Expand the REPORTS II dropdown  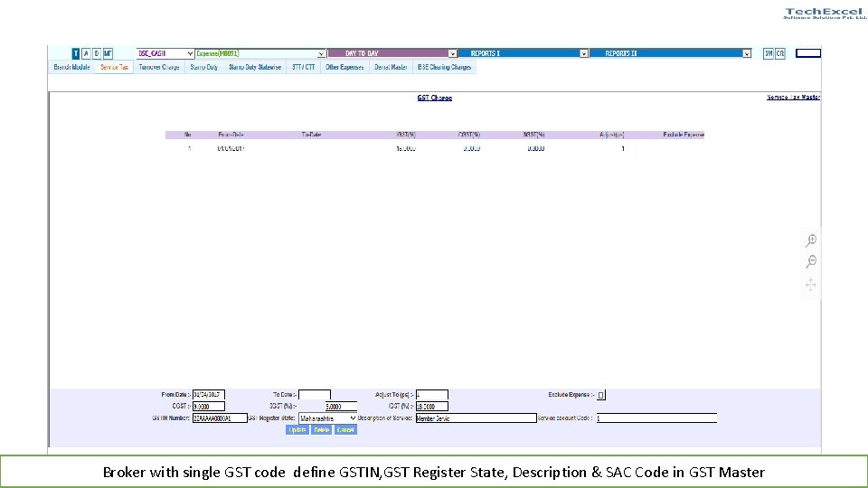pyautogui.click(x=670, y=53)
